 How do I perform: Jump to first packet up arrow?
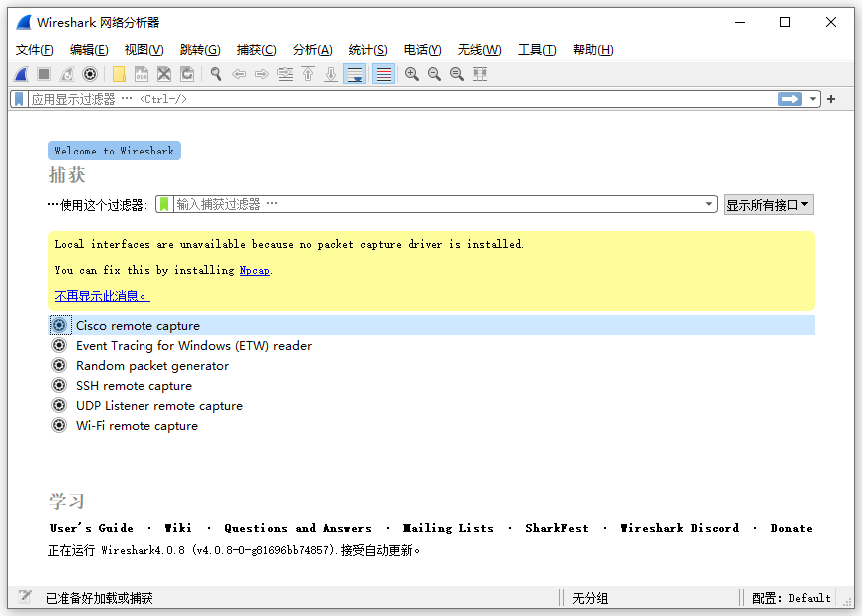[x=308, y=74]
